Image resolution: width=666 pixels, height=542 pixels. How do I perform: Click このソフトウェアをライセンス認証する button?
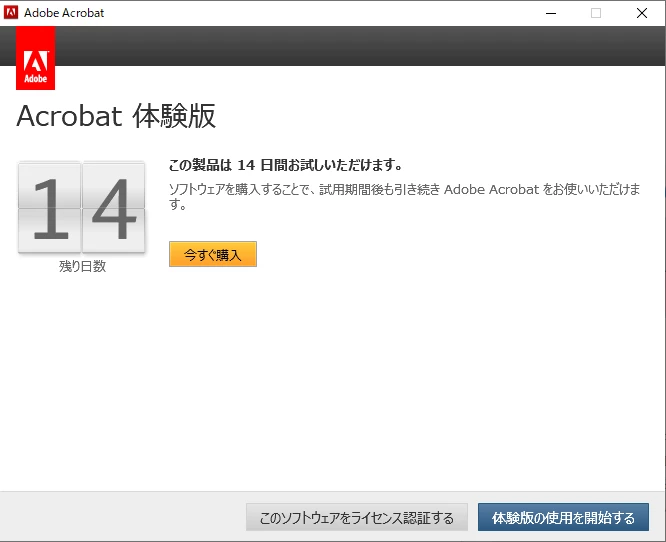[357, 517]
